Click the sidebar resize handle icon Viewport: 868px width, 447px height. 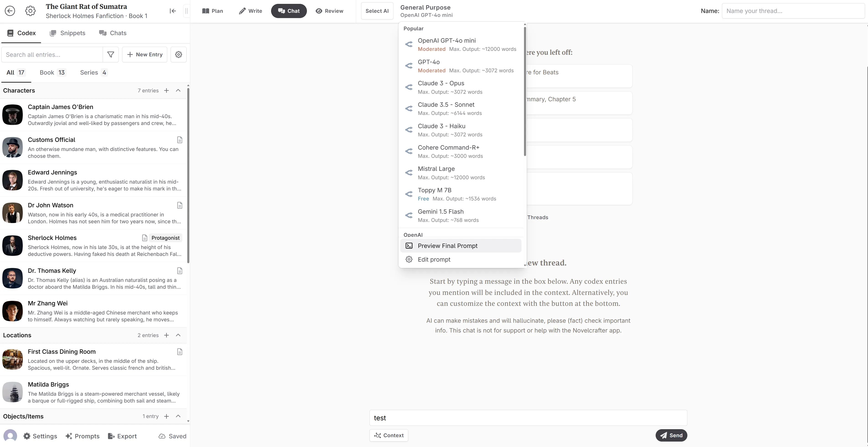[x=186, y=11]
